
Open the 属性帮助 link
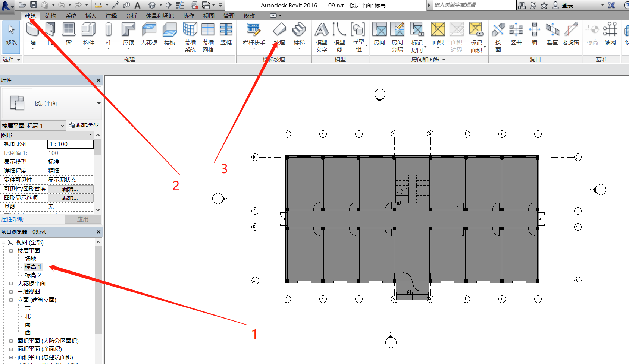(x=12, y=219)
